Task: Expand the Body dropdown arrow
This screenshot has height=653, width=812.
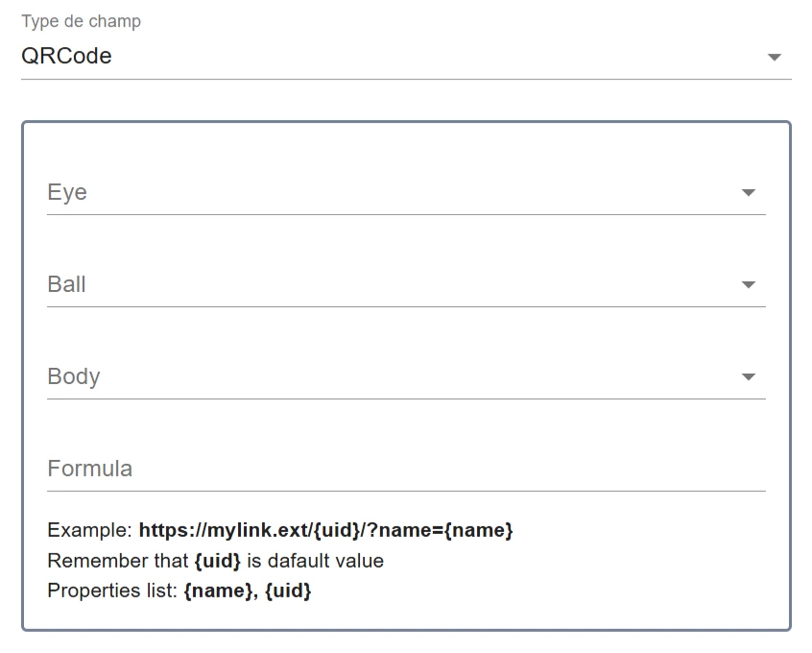Action: click(x=749, y=376)
